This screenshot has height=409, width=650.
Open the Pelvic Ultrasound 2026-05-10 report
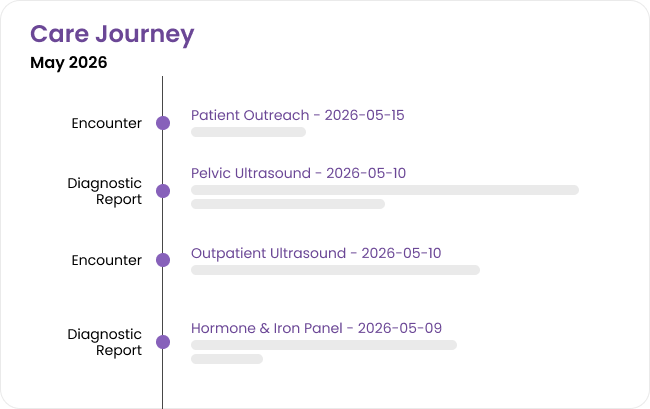(x=298, y=173)
